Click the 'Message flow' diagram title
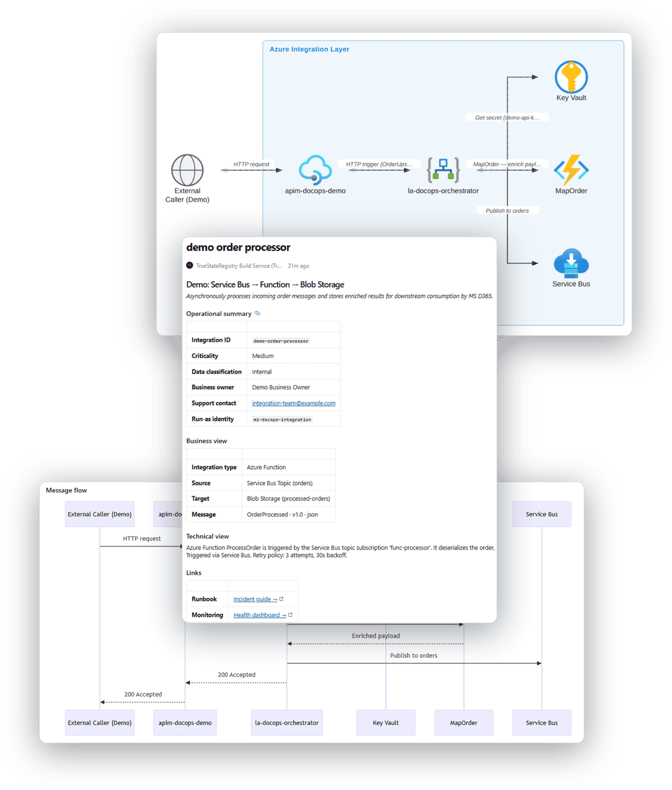The width and height of the screenshot is (672, 790). (66, 490)
